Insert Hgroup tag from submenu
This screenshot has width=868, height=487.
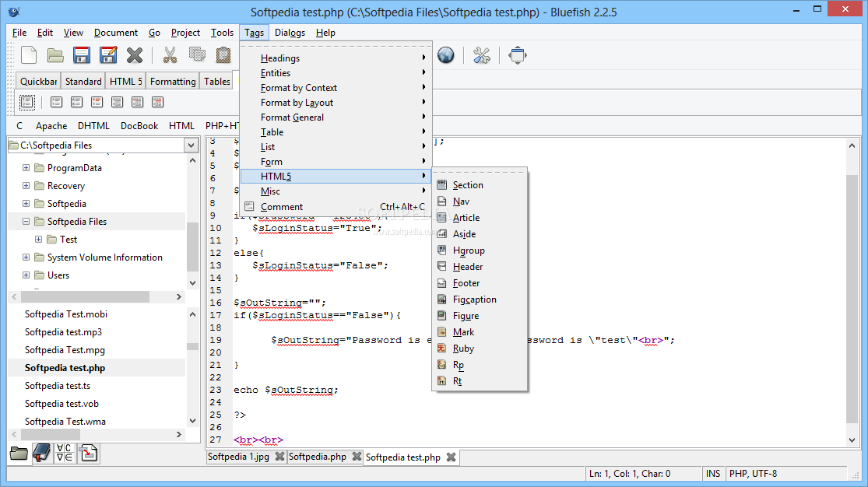click(480, 251)
